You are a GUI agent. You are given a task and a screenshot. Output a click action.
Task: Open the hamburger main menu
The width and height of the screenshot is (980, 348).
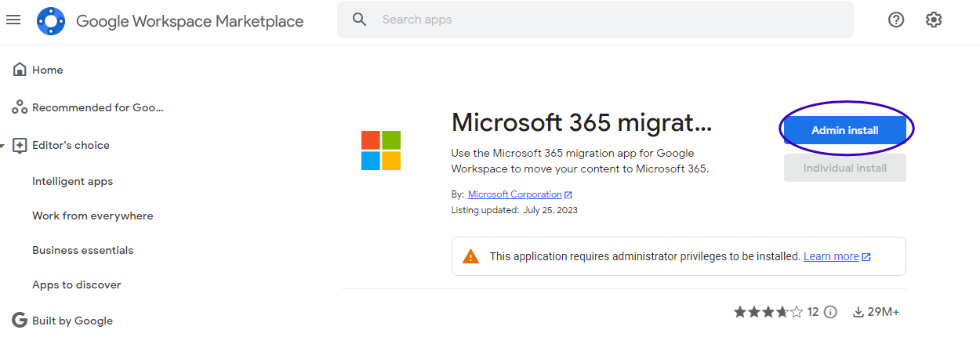(13, 20)
